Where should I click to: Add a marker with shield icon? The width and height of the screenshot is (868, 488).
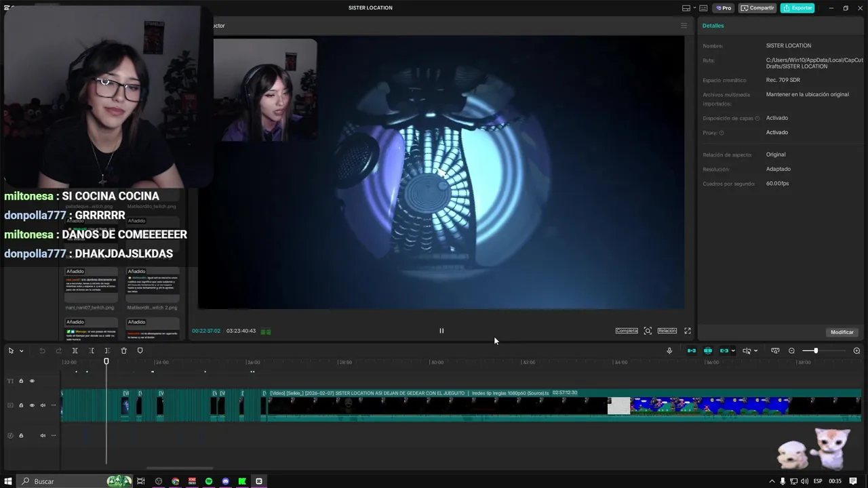pyautogui.click(x=140, y=350)
